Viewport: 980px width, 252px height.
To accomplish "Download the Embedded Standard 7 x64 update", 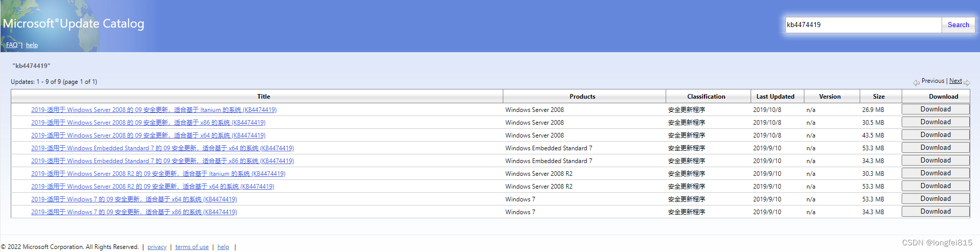I will (x=935, y=148).
